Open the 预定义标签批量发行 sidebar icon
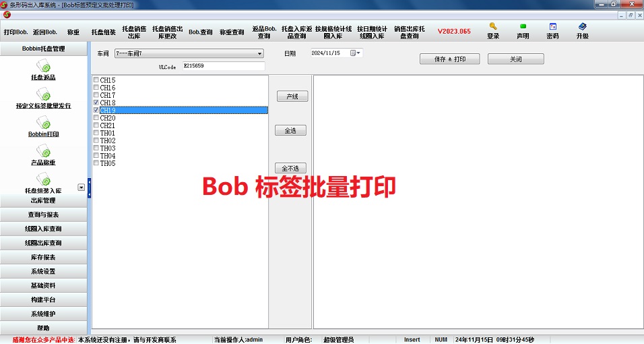The height and width of the screenshot is (344, 644). point(43,95)
